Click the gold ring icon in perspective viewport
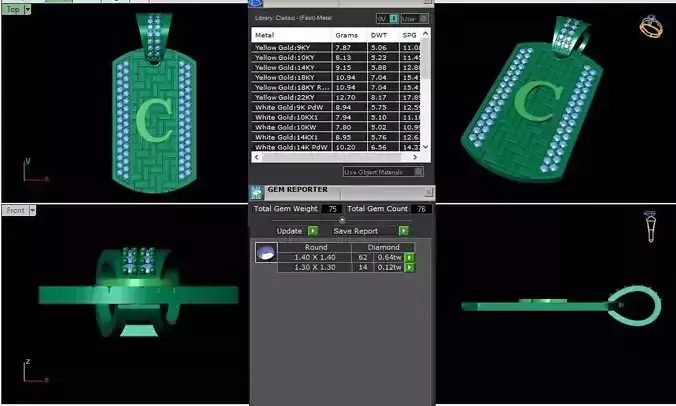Screen dimensions: 676x406 tap(651, 27)
